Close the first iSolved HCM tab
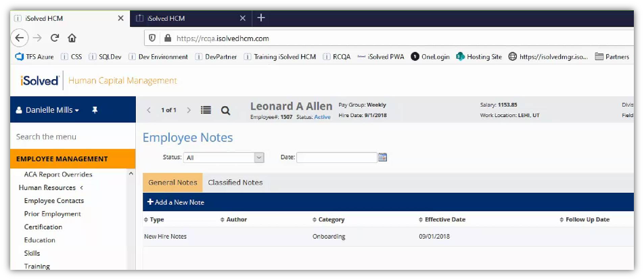This screenshot has height=280, width=644. [120, 18]
